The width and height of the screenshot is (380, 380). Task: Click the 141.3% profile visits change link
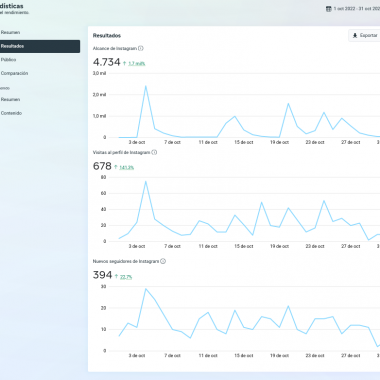click(x=127, y=167)
